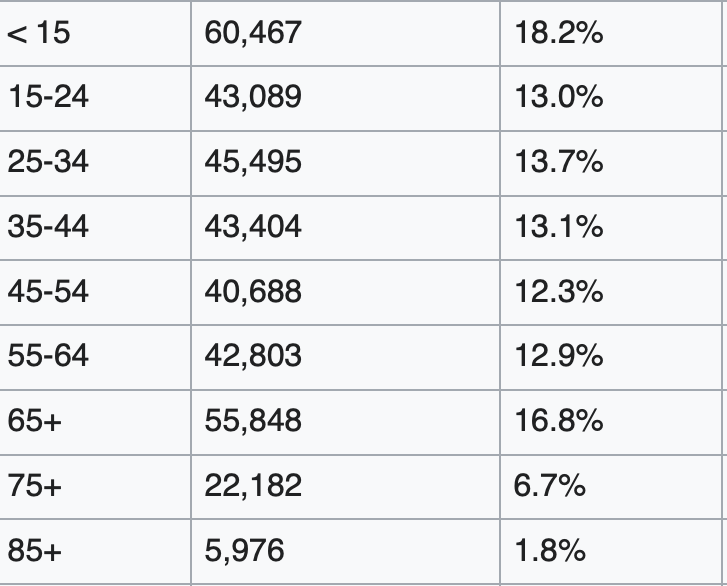This screenshot has width=727, height=586.
Task: Select the "15-24" age range cell
Action: tap(47, 97)
